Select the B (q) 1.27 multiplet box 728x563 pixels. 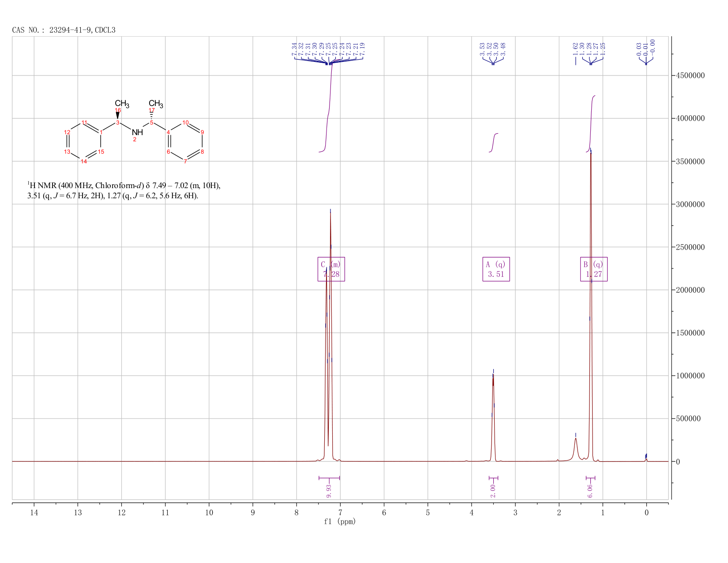(x=593, y=269)
